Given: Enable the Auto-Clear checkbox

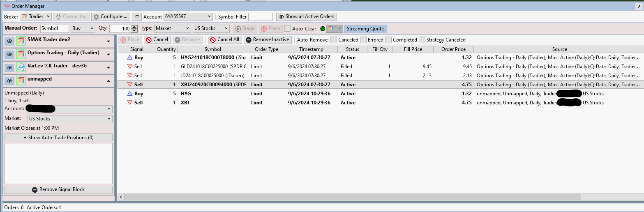Looking at the screenshot, I should (288, 29).
